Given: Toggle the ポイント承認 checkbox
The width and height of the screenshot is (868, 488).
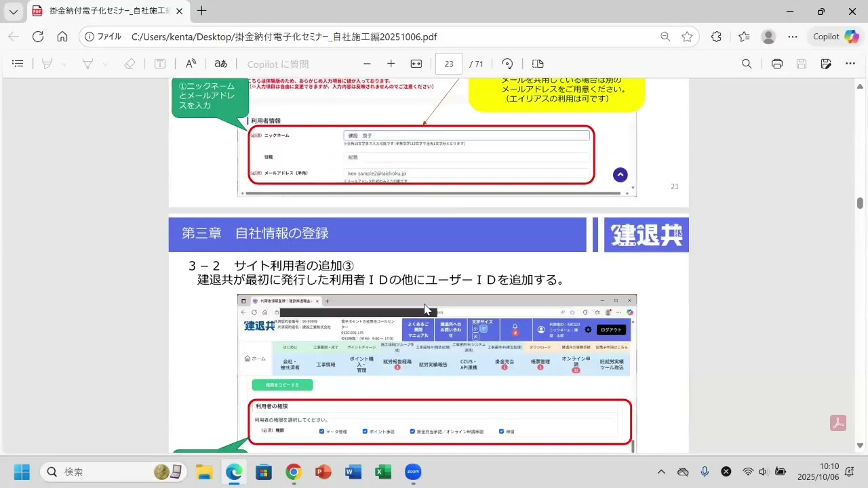Looking at the screenshot, I should tap(365, 431).
